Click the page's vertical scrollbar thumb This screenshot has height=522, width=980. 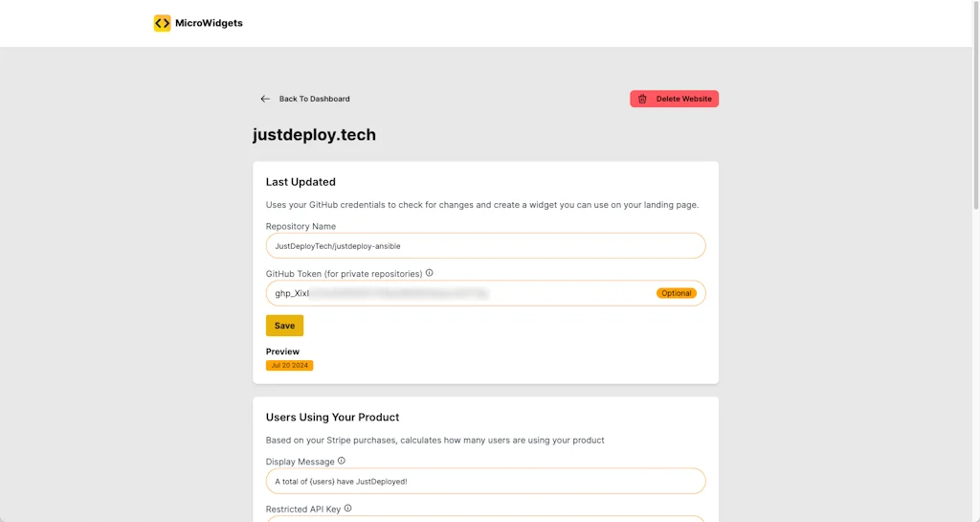975,105
